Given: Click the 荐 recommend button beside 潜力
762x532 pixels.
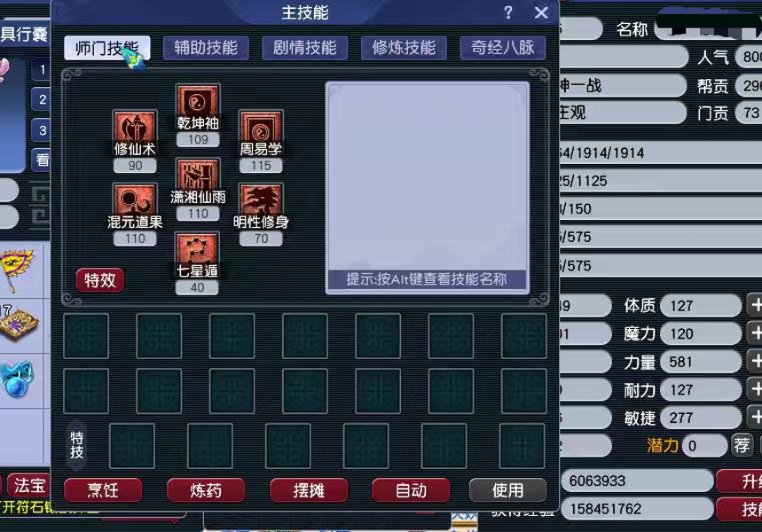Looking at the screenshot, I should pos(742,445).
